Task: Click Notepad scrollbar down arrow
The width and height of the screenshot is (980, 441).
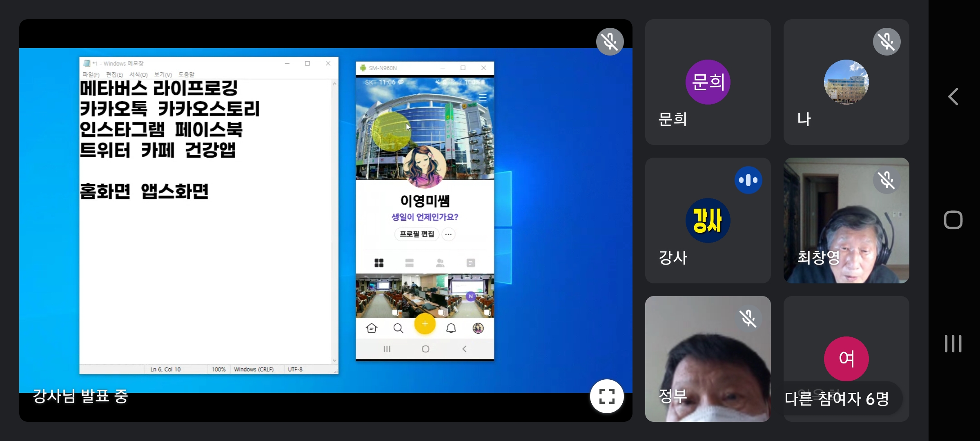Action: coord(334,361)
